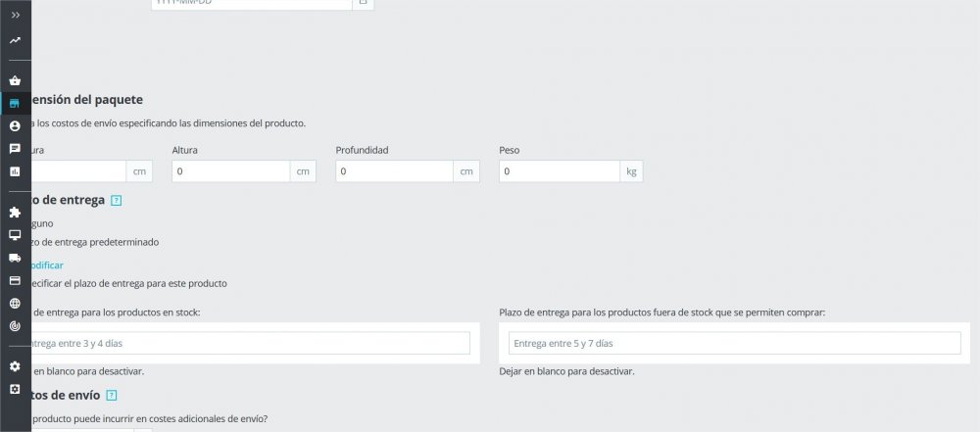This screenshot has width=980, height=432.
Task: Click the Peso weight input field
Action: pyautogui.click(x=559, y=171)
